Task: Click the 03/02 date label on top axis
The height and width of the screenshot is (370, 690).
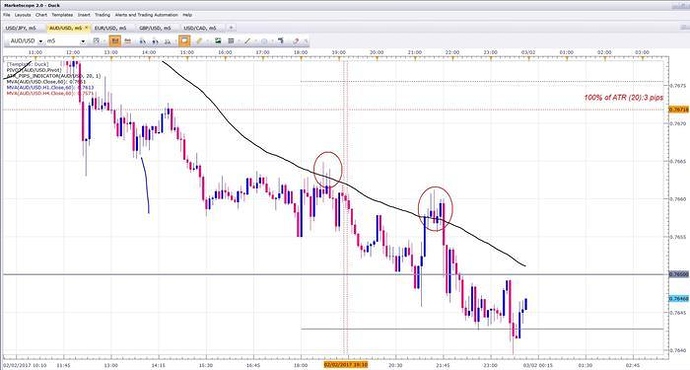Action: (528, 52)
